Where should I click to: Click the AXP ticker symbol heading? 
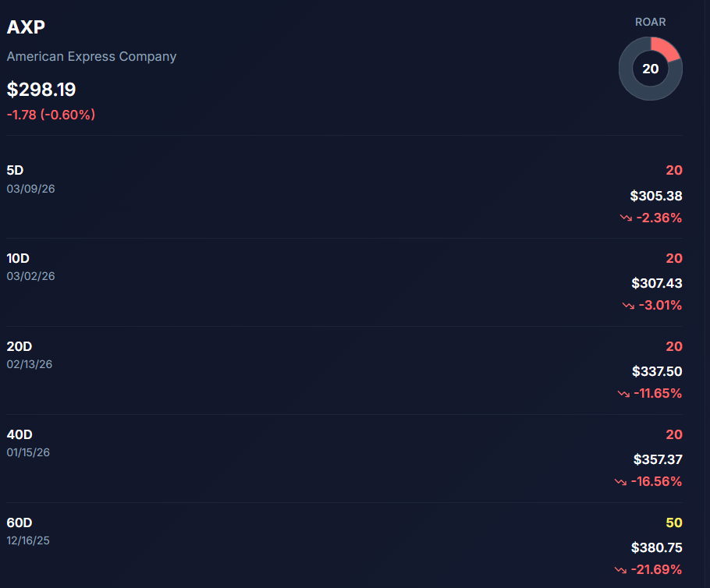tap(27, 27)
